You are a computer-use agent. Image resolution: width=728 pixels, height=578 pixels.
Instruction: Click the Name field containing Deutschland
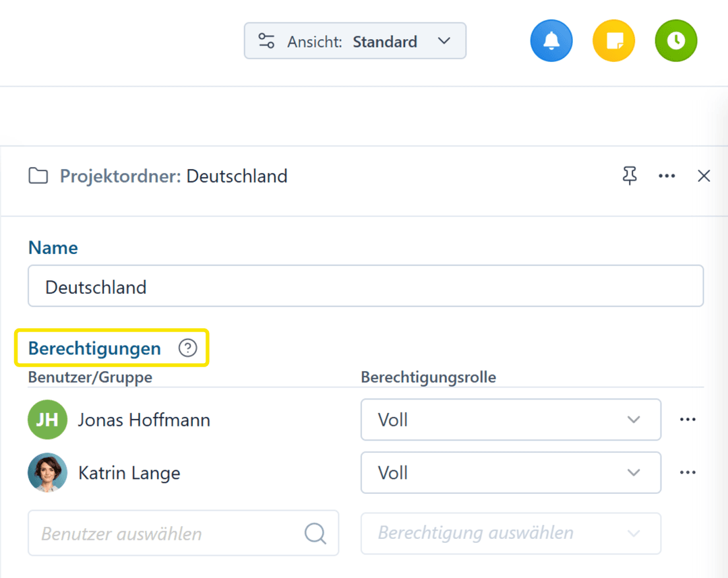[x=365, y=287]
